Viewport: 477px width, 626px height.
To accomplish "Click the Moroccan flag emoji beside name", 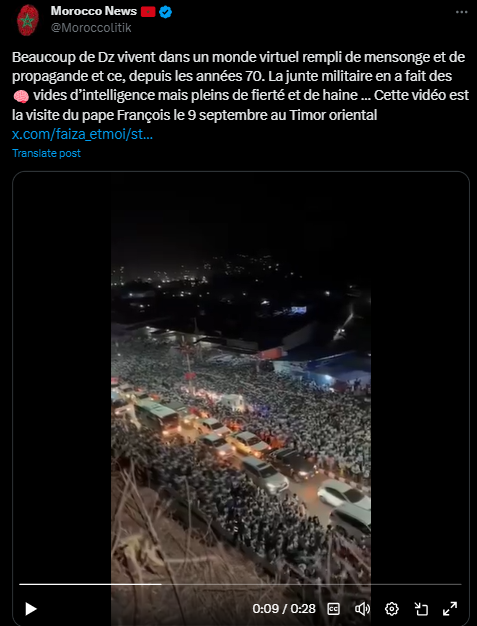I will point(148,12).
